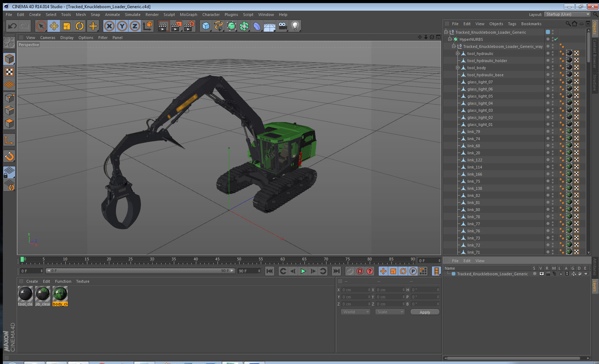This screenshot has width=599, height=364.
Task: Open the object manager Tags menu
Action: coord(512,24)
